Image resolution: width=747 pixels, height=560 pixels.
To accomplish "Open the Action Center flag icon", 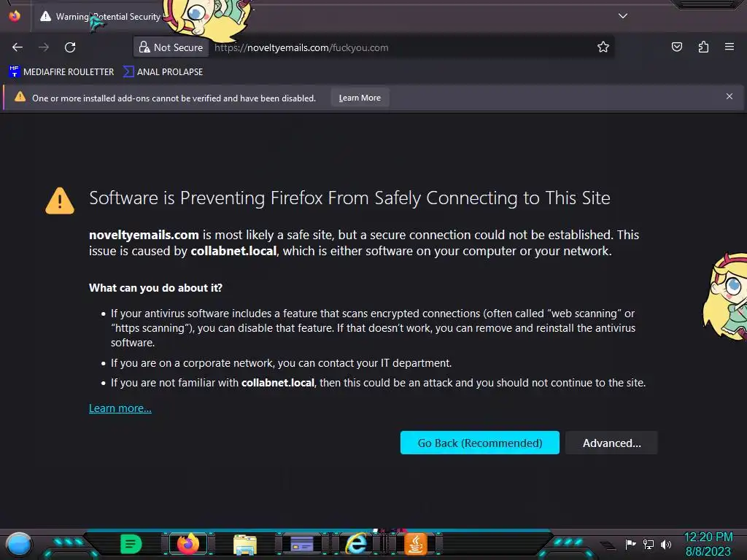I will (x=631, y=544).
